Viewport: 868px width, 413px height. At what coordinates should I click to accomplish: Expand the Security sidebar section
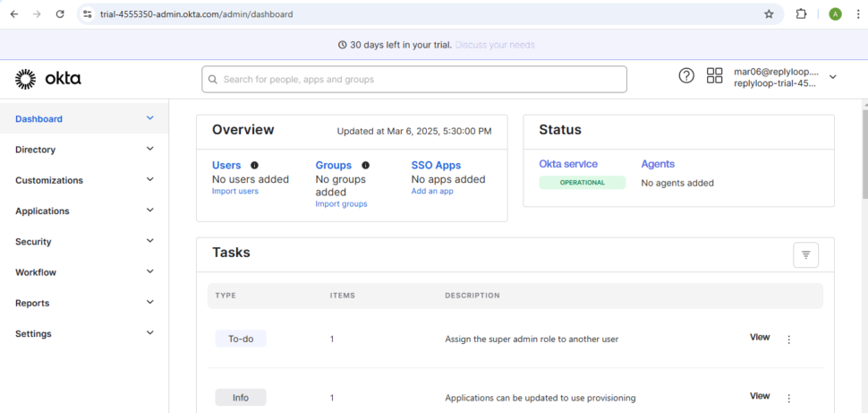150,241
